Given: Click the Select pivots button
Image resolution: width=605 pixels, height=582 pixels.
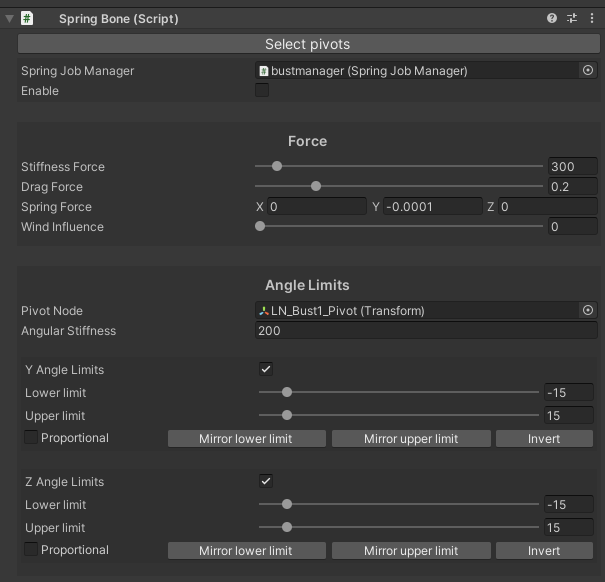Looking at the screenshot, I should click(x=309, y=44).
